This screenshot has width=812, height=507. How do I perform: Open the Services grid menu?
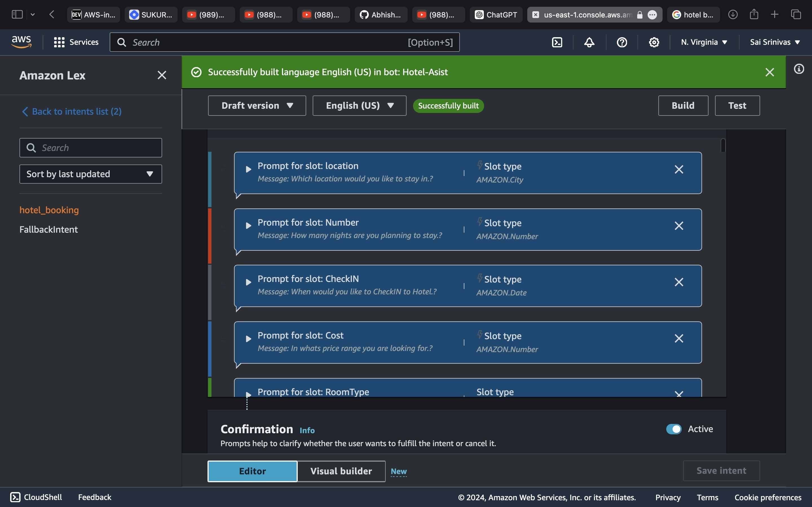tap(76, 42)
